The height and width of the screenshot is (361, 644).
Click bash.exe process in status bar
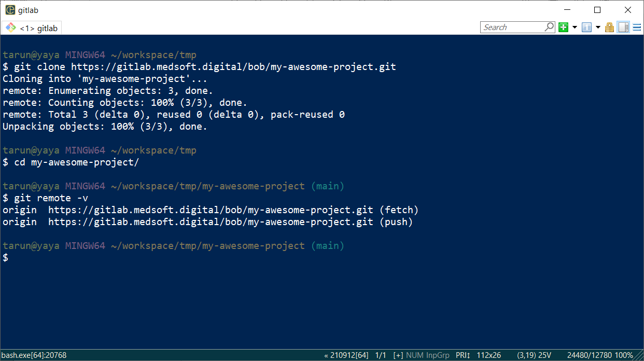click(x=34, y=355)
